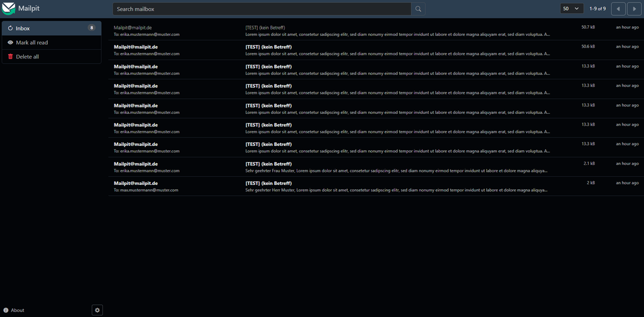Open the email sized 2.1 kB
644x317 pixels.
pyautogui.click(x=375, y=167)
